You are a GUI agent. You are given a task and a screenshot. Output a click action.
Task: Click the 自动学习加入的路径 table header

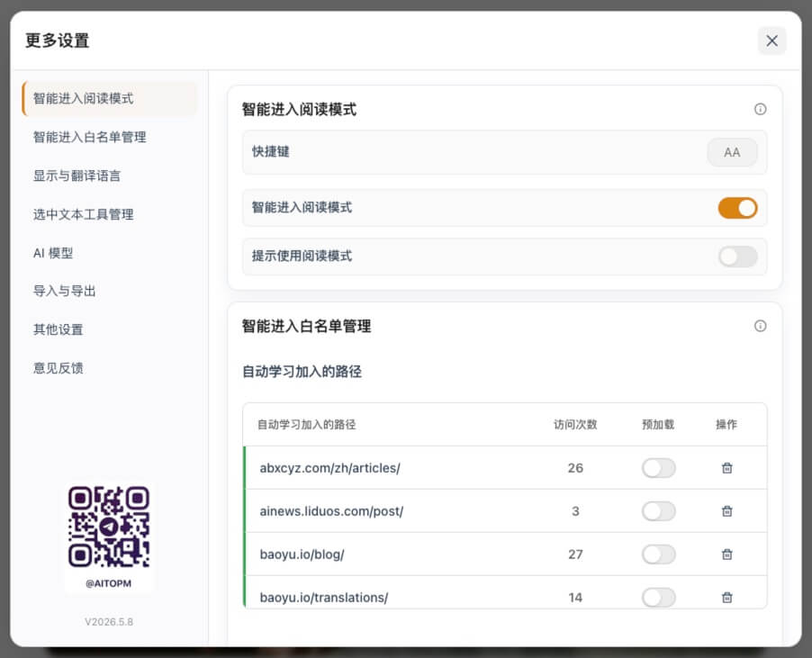point(307,425)
